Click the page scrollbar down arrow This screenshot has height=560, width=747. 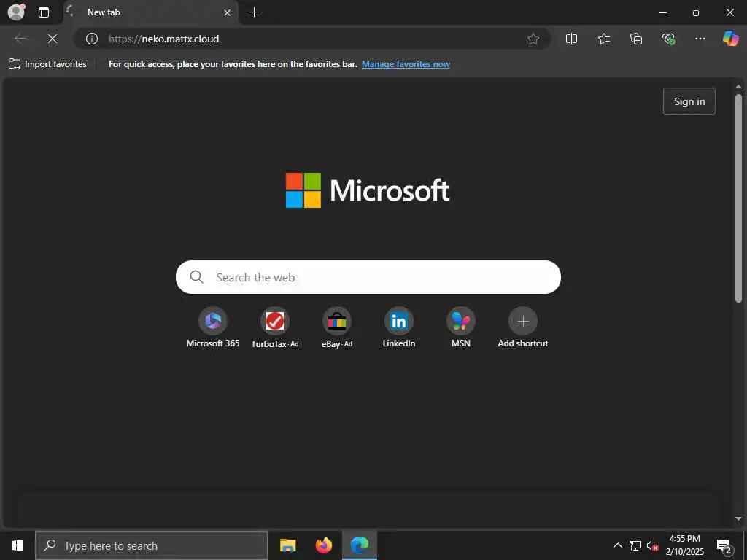[x=738, y=518]
